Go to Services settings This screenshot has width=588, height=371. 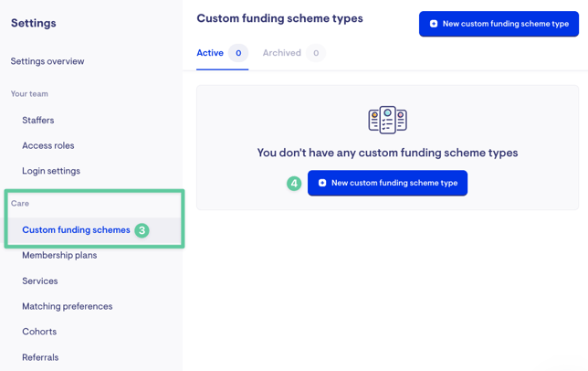40,281
